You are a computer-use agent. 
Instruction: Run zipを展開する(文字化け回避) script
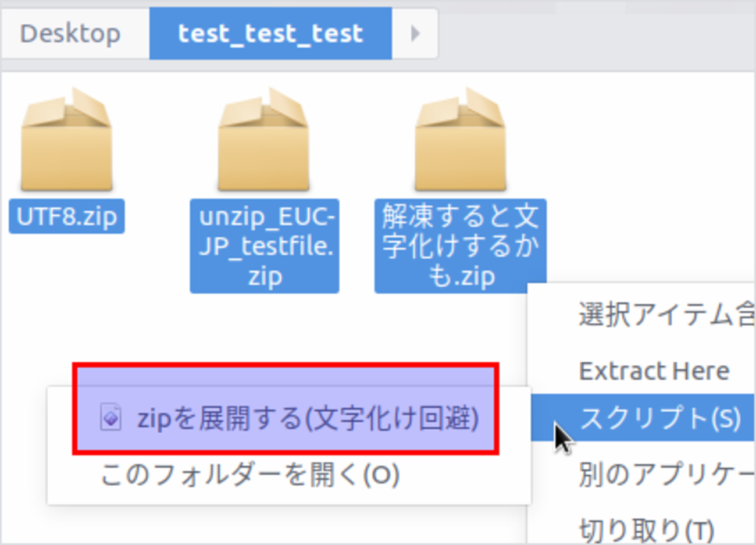click(x=289, y=418)
